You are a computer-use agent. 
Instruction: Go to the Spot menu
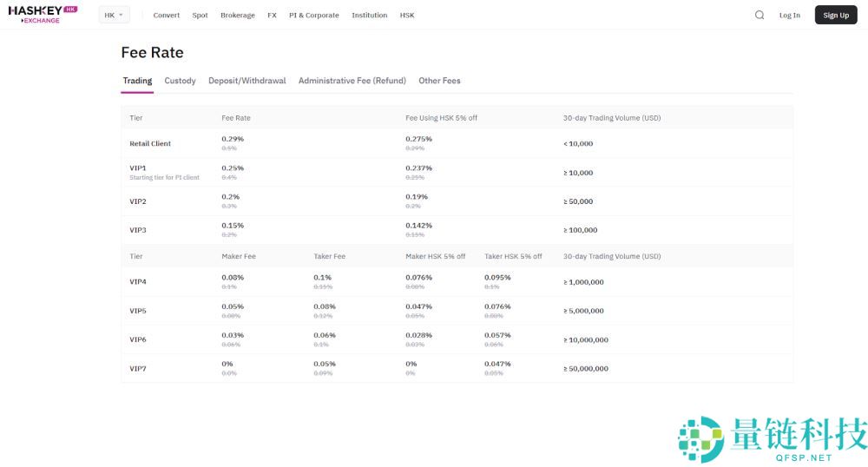coord(200,16)
